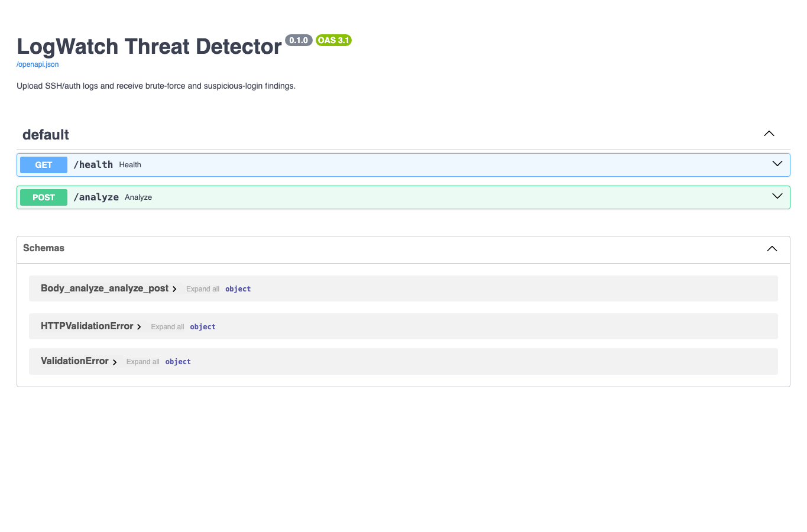Click the 'Upload SSH/auth logs' description text
This screenshot has width=807, height=532.
(x=156, y=86)
